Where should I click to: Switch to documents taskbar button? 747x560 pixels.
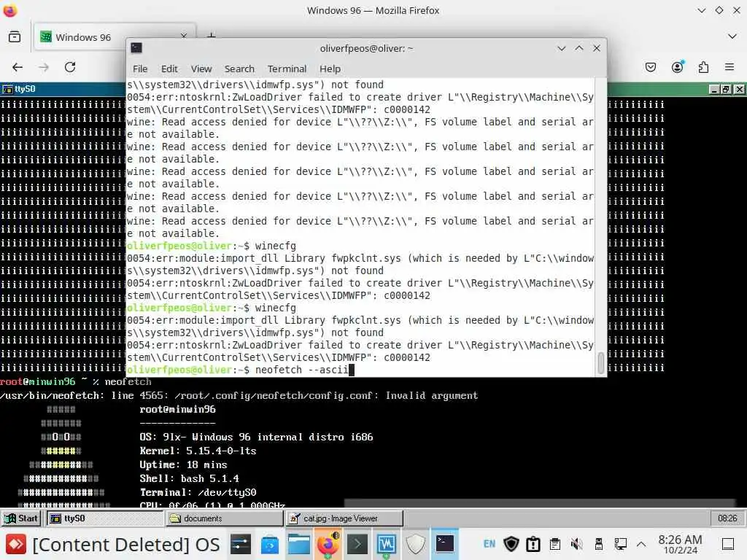225,518
